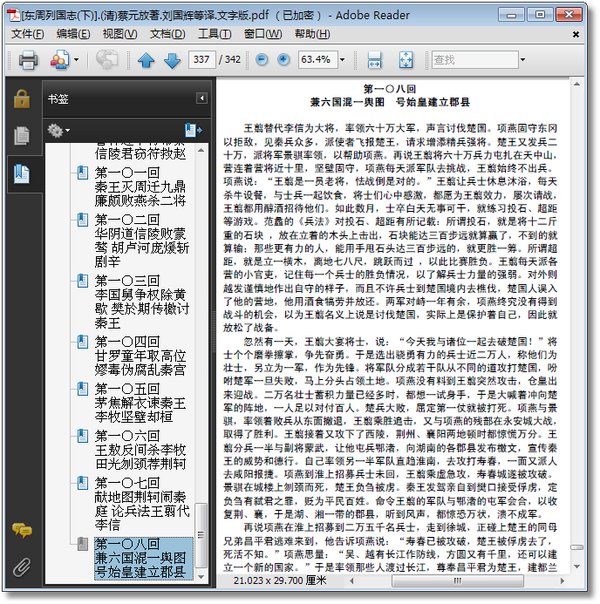This screenshot has width=600, height=604.
Task: Open the 文件(F) menu
Action: point(27,34)
